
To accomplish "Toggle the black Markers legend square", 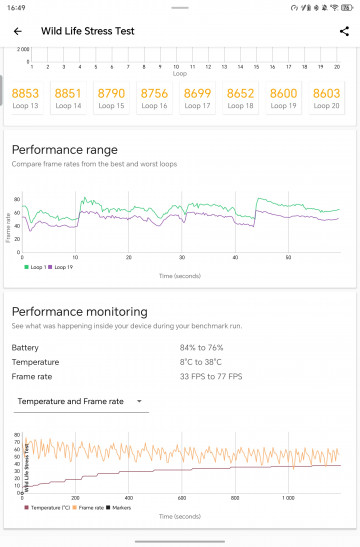I will point(108,508).
